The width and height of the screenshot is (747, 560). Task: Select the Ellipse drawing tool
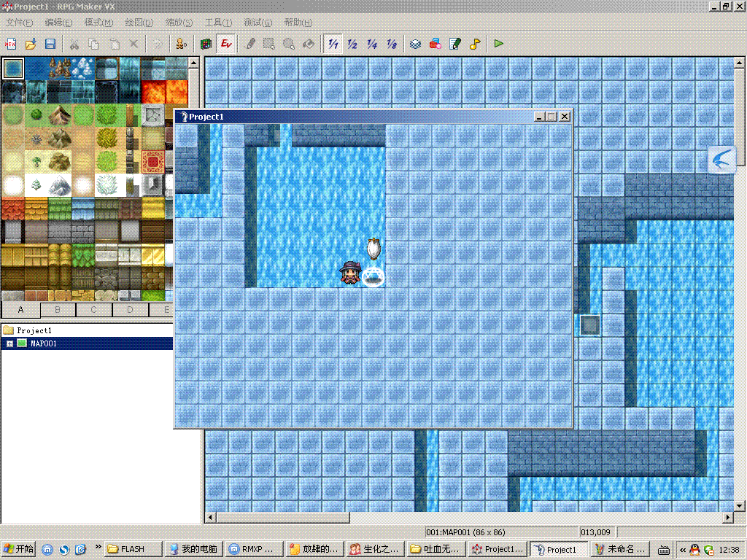(x=289, y=44)
